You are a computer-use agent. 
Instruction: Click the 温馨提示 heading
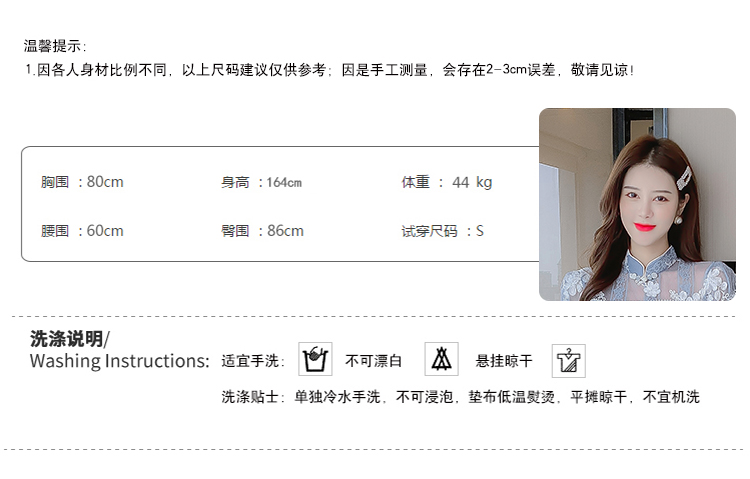(x=55, y=46)
